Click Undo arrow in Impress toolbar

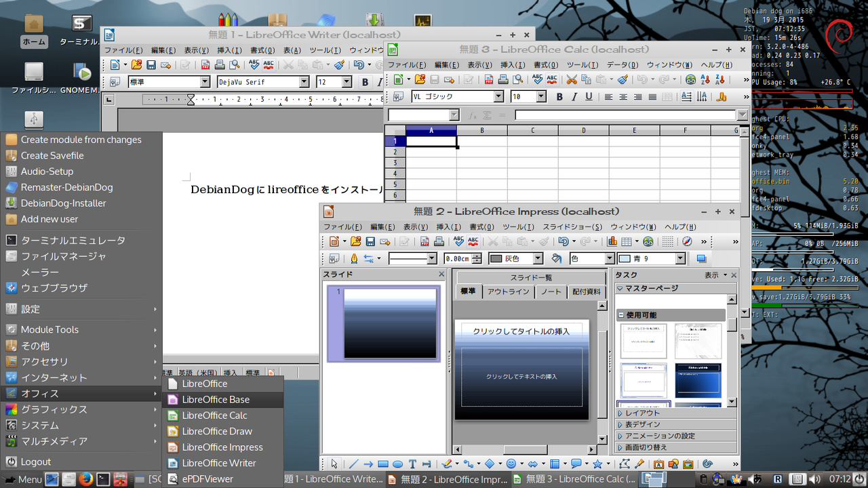563,241
